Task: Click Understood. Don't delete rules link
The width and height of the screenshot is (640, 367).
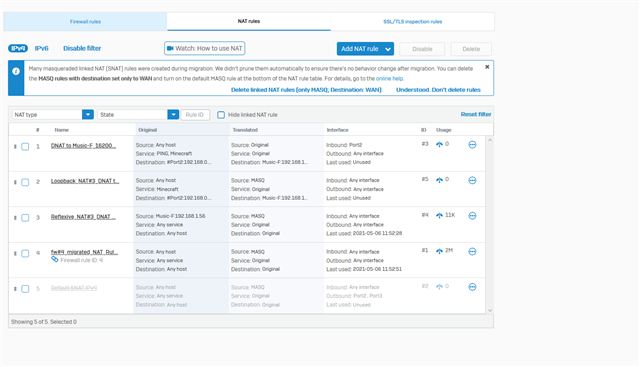Action: pos(438,90)
